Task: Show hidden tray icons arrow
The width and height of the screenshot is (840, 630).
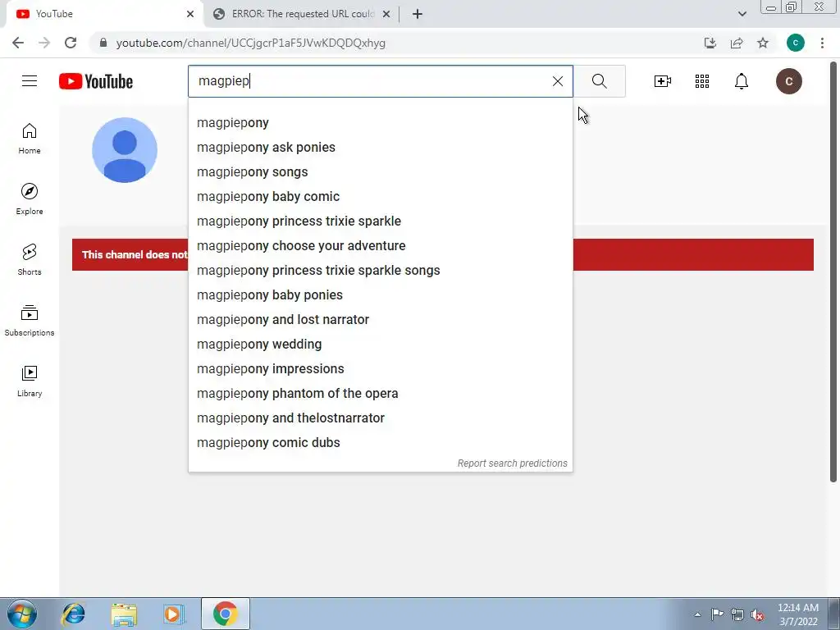Action: click(697, 614)
